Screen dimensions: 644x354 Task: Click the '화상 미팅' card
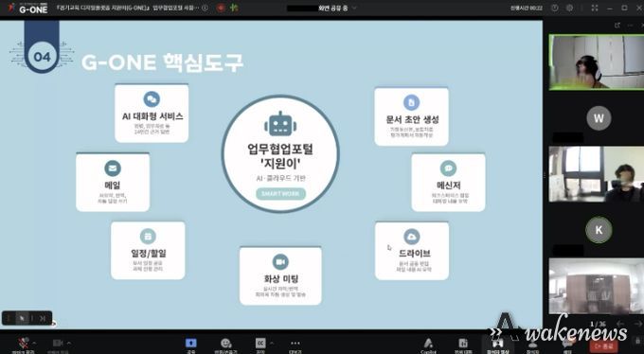280,276
